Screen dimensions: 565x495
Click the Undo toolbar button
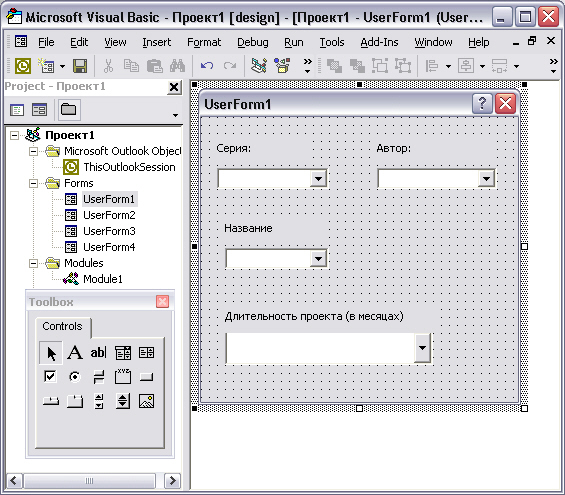[x=207, y=66]
